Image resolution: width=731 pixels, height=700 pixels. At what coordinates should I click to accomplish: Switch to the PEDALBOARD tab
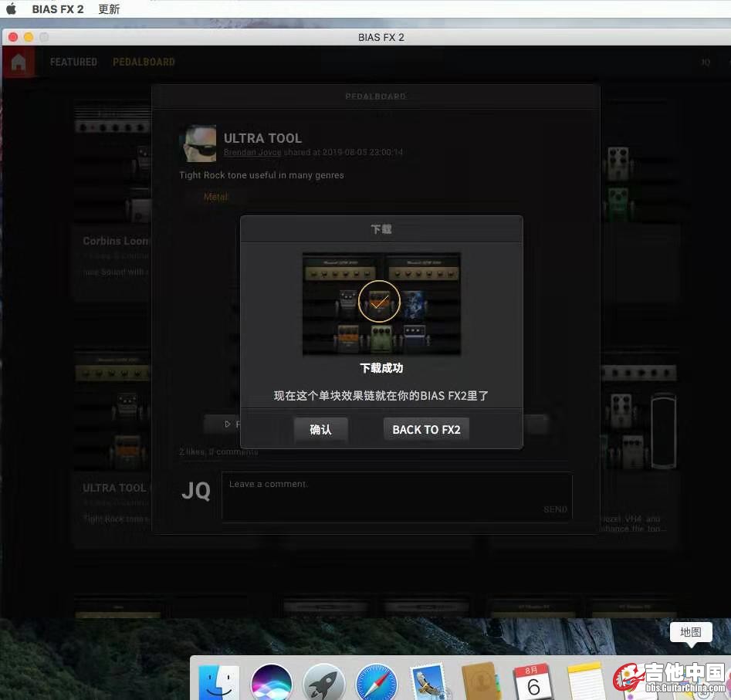pos(144,62)
